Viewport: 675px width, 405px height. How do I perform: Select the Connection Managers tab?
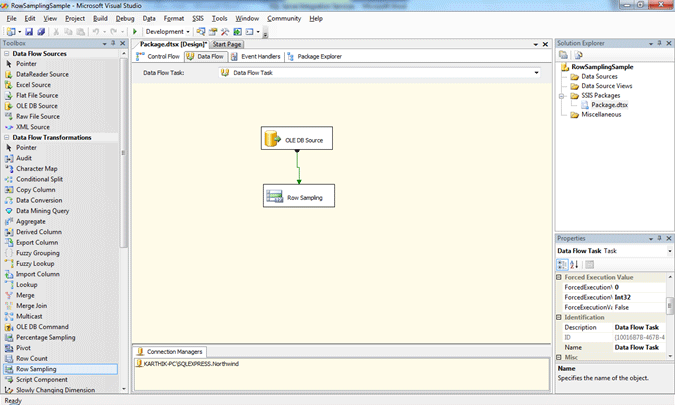(170, 352)
